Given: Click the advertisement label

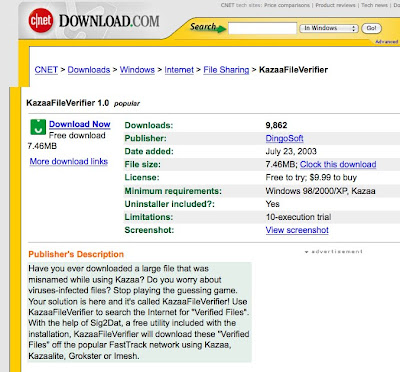Looking at the screenshot, I should tap(334, 252).
